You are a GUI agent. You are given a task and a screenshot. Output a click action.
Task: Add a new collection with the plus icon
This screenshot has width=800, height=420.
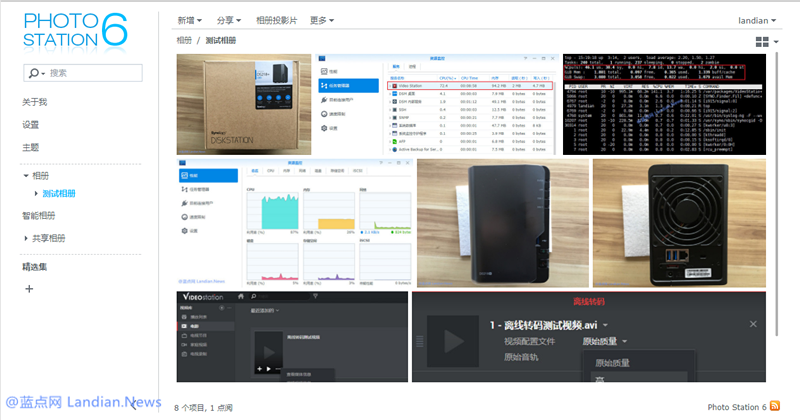click(29, 289)
